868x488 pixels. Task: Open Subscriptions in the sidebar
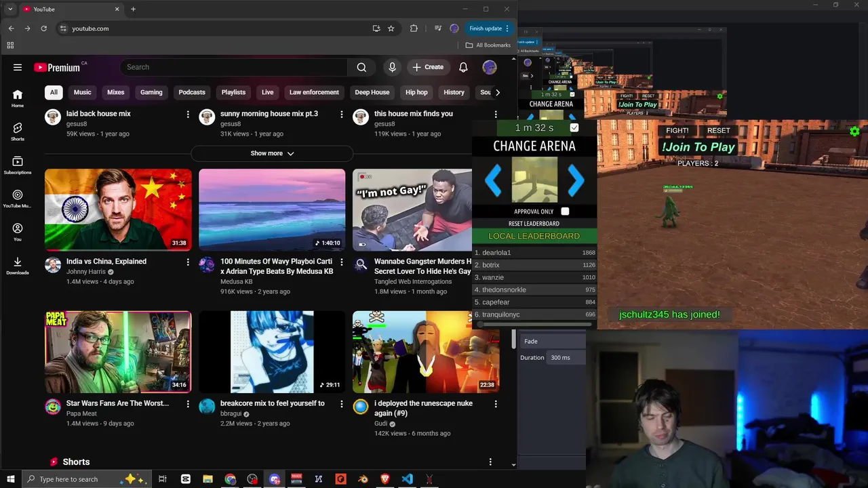coord(18,165)
